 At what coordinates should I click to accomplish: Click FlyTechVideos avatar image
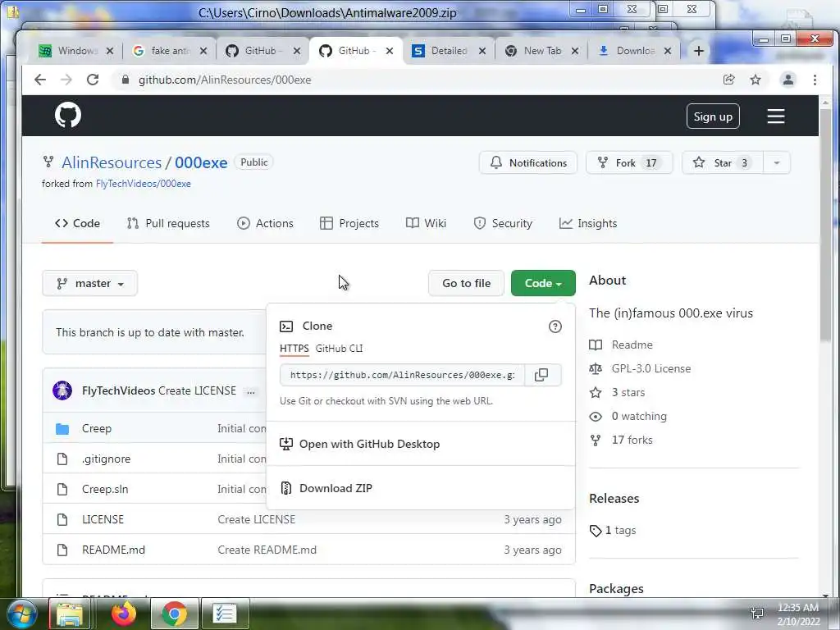click(62, 390)
